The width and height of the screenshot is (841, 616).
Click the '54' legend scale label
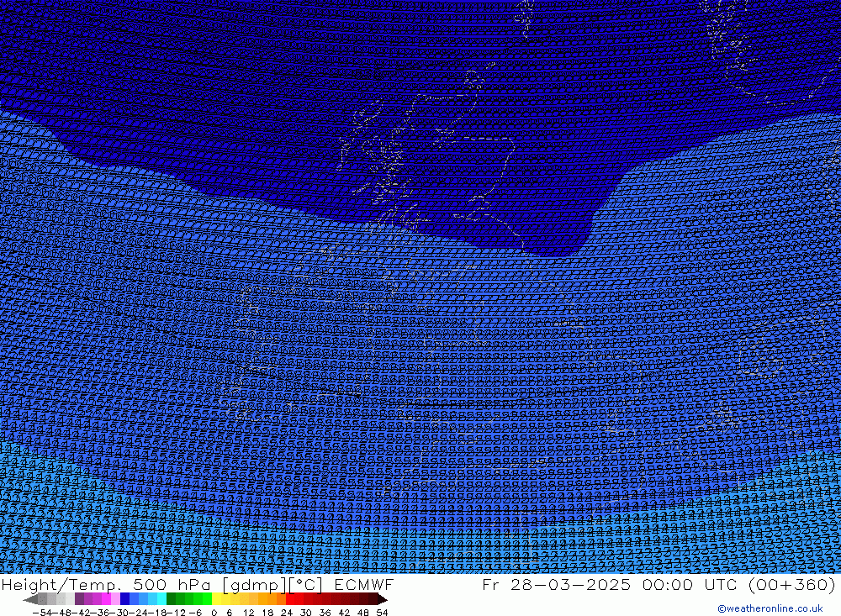(x=382, y=613)
